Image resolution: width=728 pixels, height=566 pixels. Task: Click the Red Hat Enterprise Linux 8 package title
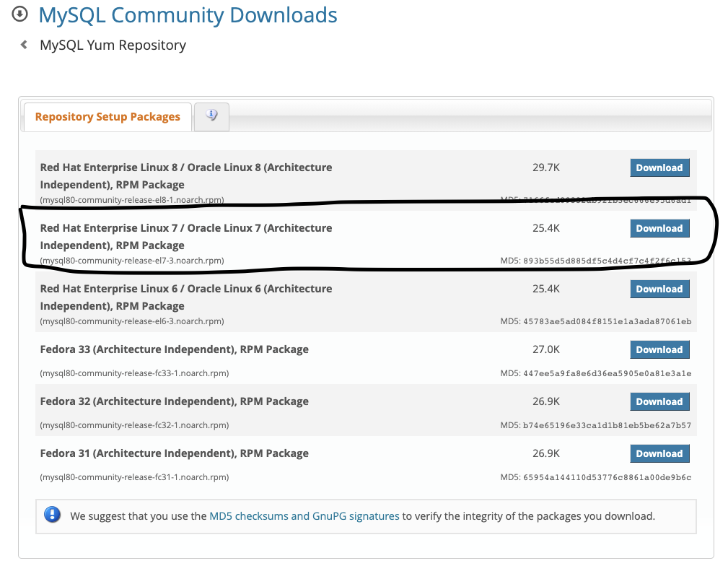click(185, 176)
